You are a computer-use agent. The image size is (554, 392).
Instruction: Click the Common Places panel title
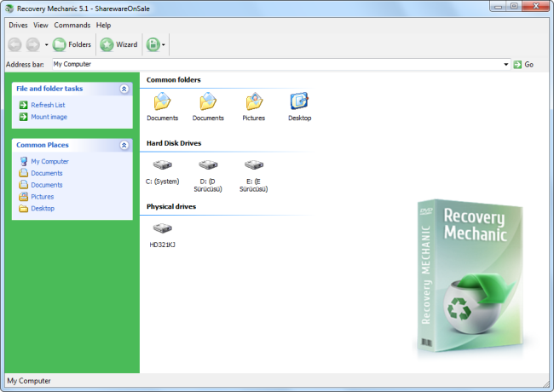point(43,145)
